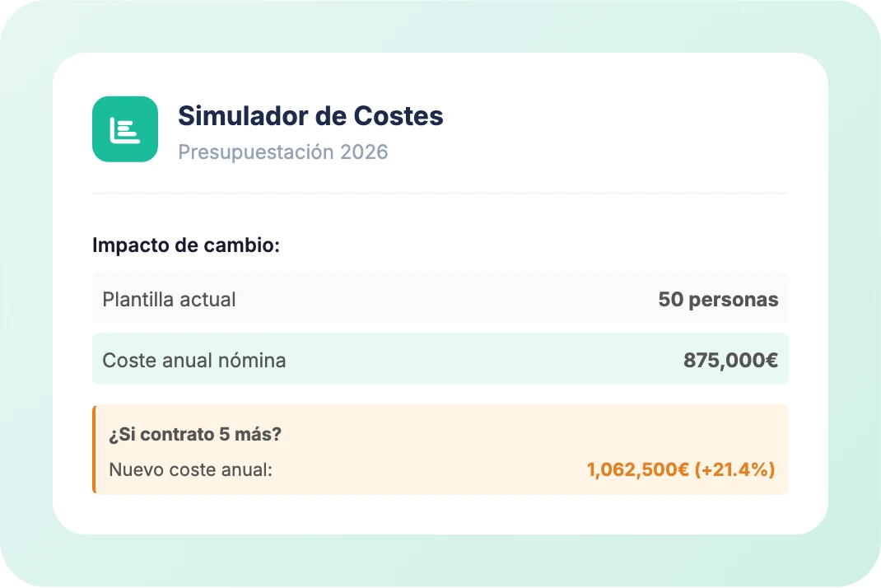This screenshot has width=881, height=588.
Task: Select the orange "1,062,500€" amount
Action: pyautogui.click(x=637, y=470)
